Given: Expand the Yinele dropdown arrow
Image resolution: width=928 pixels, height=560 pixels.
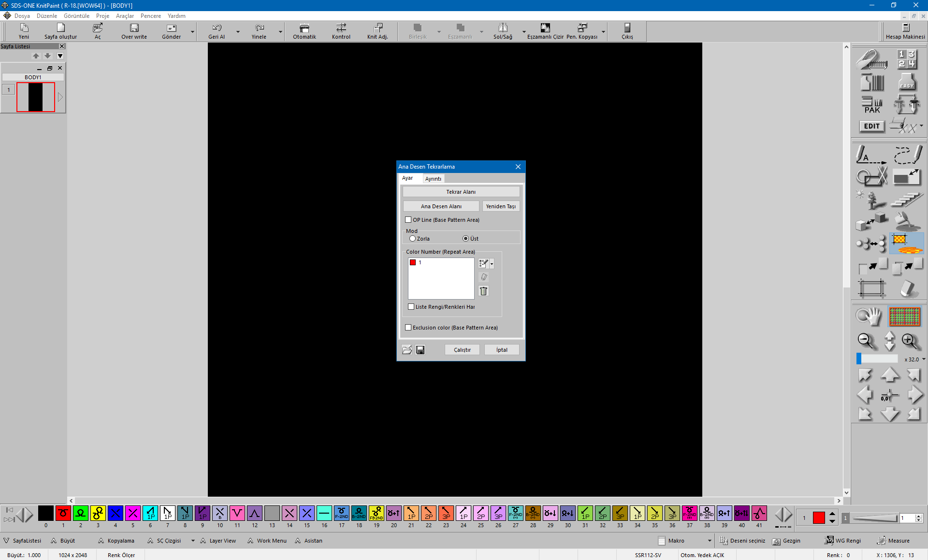Looking at the screenshot, I should pos(280,32).
